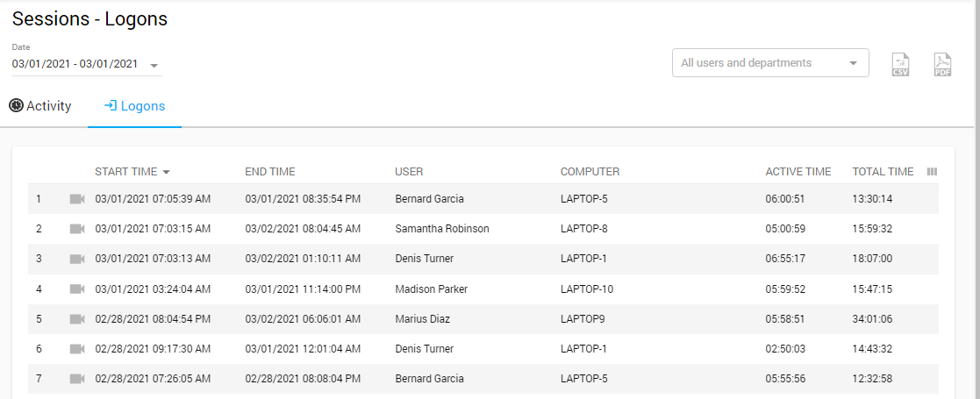Viewport: 980px width, 399px height.
Task: Click the camera icon in row 6
Action: click(77, 349)
